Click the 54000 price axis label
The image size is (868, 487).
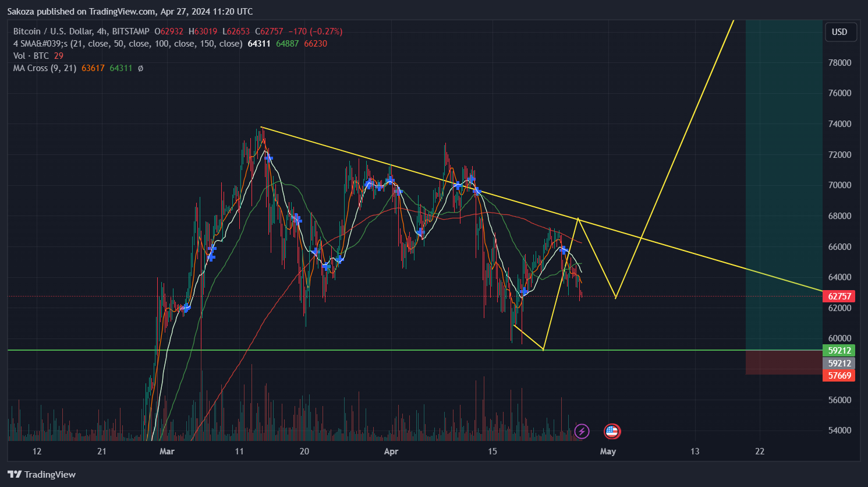[x=839, y=430]
